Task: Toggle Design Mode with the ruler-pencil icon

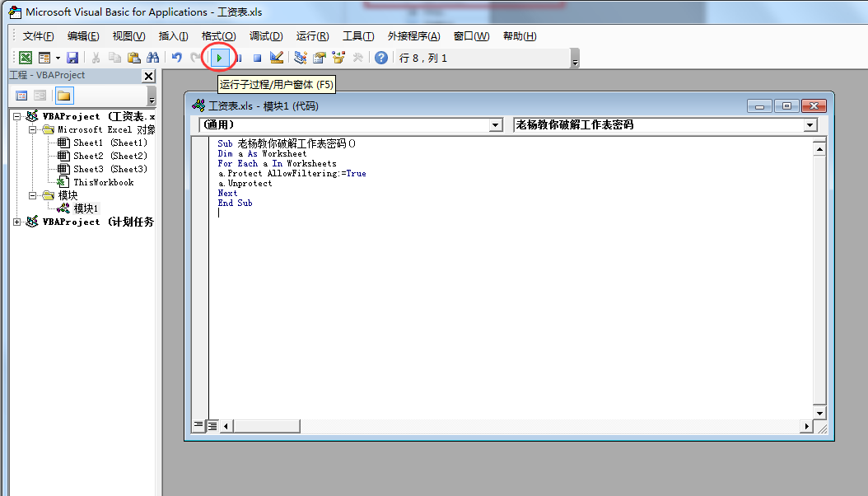Action: tap(276, 58)
